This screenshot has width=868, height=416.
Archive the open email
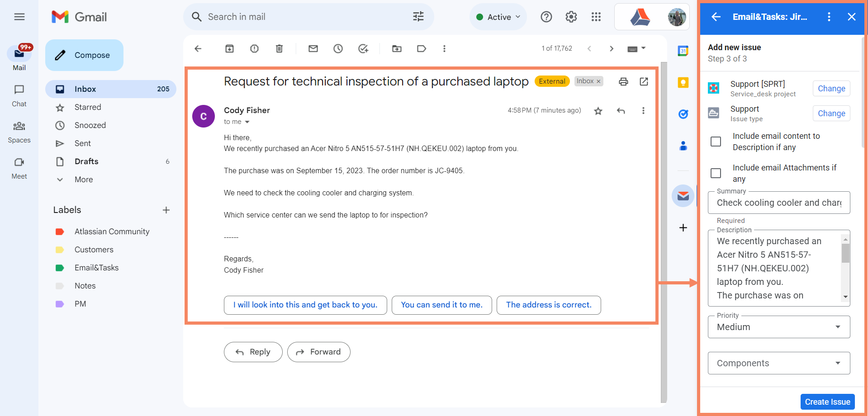229,48
